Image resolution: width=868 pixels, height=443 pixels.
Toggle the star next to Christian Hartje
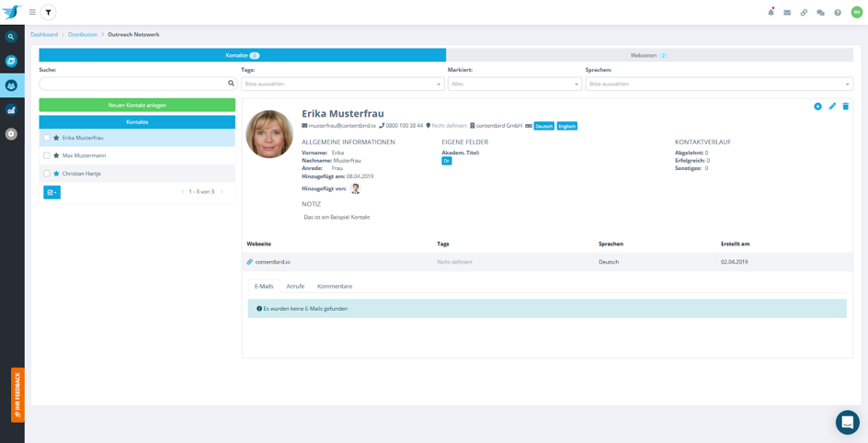click(56, 174)
